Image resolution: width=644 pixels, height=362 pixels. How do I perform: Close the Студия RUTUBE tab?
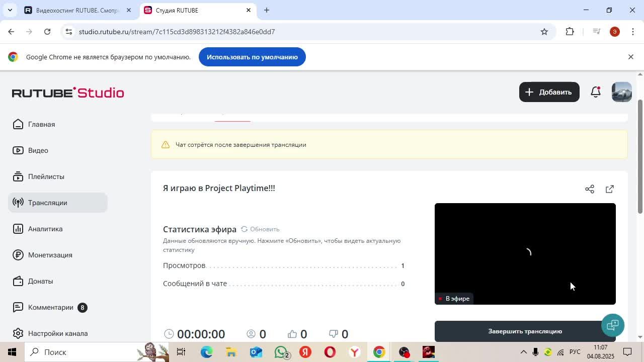click(248, 10)
